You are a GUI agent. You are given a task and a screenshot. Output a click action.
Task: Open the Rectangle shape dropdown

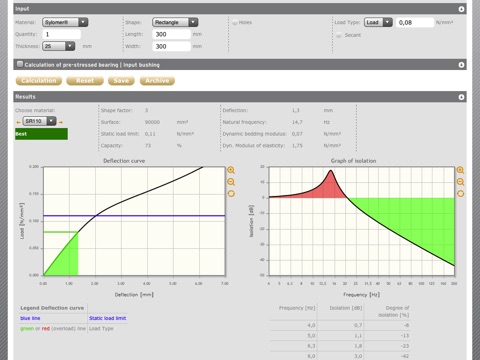point(175,22)
